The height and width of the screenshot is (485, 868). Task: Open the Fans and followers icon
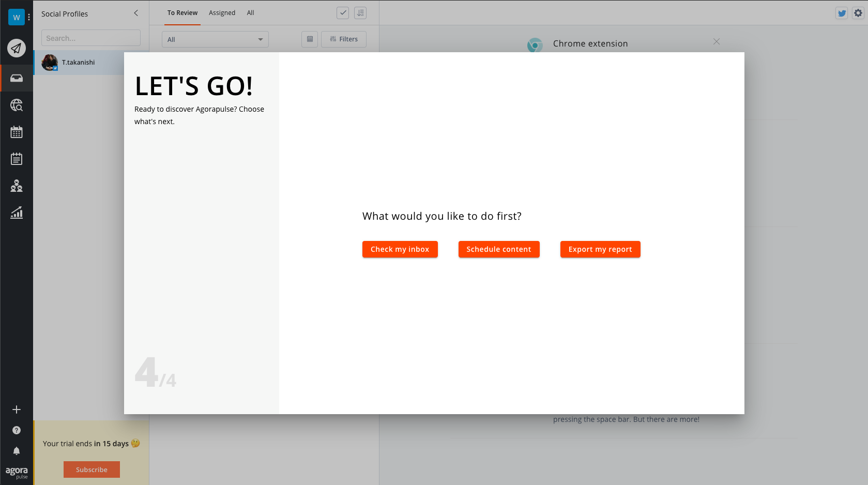[x=17, y=186]
